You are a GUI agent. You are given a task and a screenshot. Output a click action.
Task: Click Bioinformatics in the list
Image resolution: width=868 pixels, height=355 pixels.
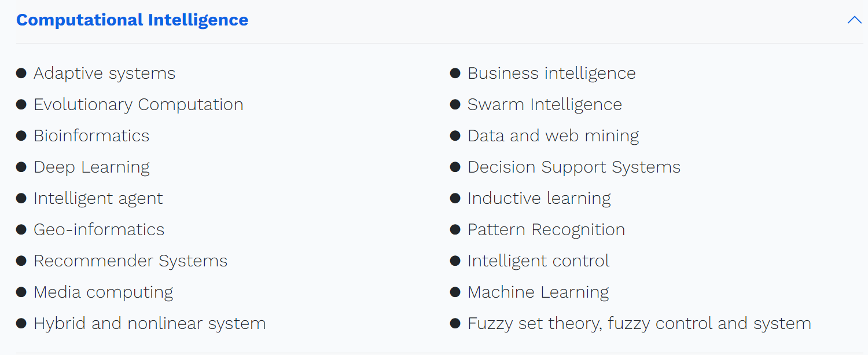(x=91, y=136)
